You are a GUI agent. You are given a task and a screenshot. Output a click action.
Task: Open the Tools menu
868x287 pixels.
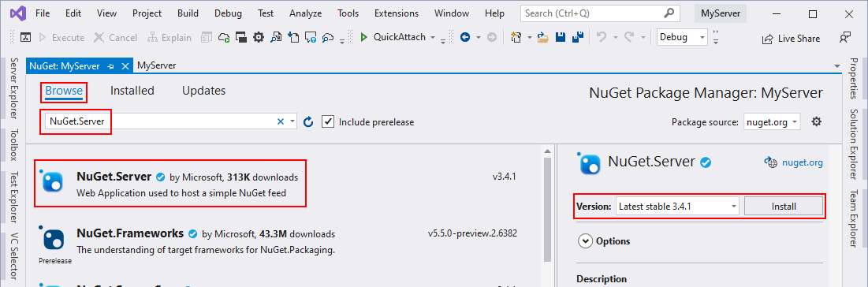(348, 13)
